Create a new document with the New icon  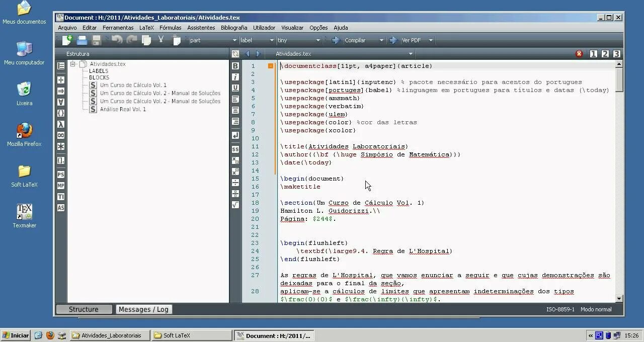(x=67, y=40)
